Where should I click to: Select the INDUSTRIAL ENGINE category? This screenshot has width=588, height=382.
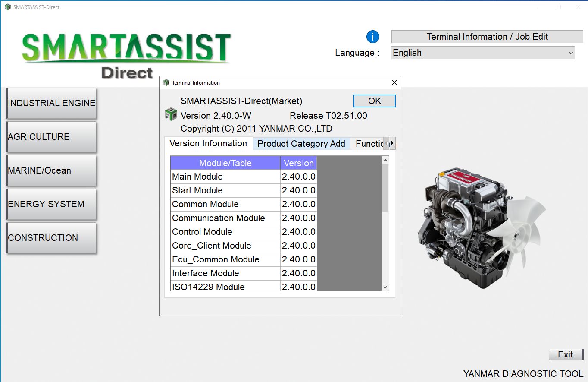[51, 103]
